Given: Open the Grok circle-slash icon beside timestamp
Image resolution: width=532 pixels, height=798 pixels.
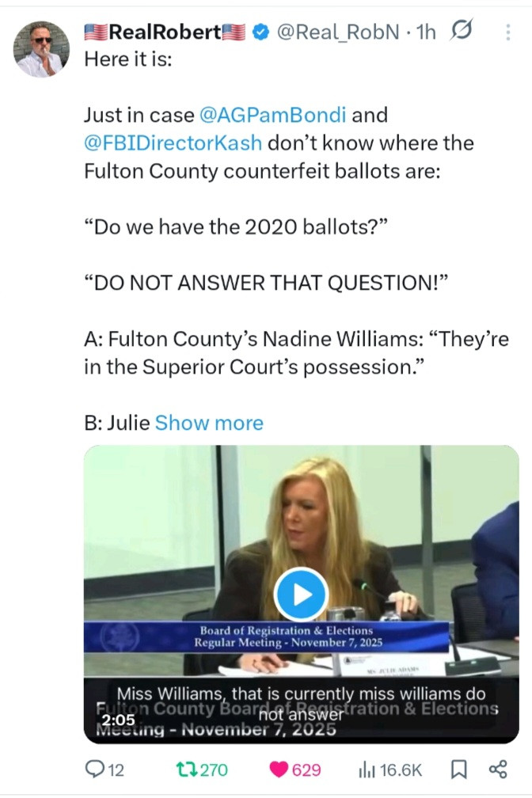Looking at the screenshot, I should pos(462,31).
